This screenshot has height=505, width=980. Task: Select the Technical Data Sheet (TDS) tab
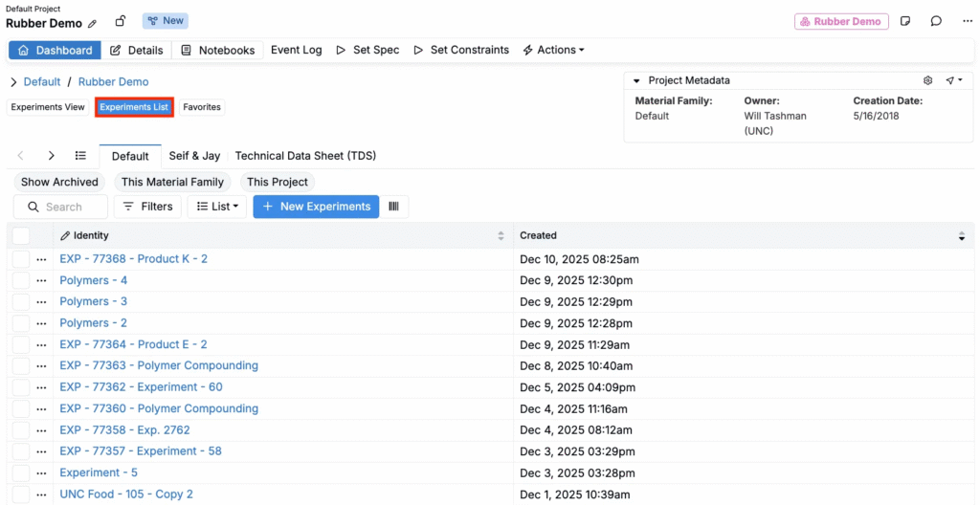(x=305, y=156)
